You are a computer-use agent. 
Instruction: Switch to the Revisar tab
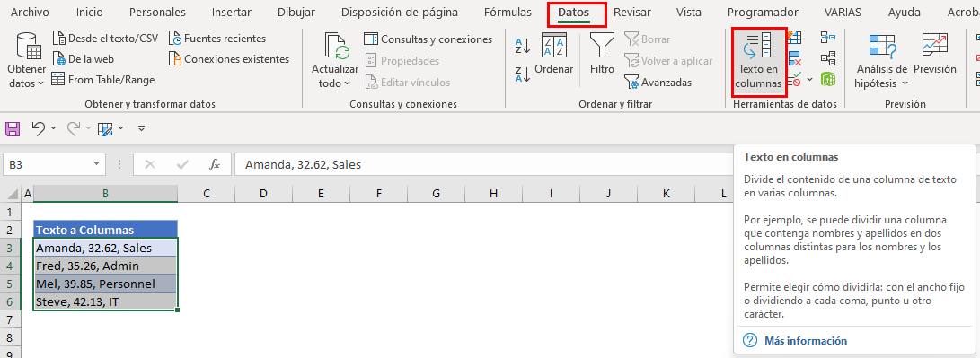click(x=631, y=12)
